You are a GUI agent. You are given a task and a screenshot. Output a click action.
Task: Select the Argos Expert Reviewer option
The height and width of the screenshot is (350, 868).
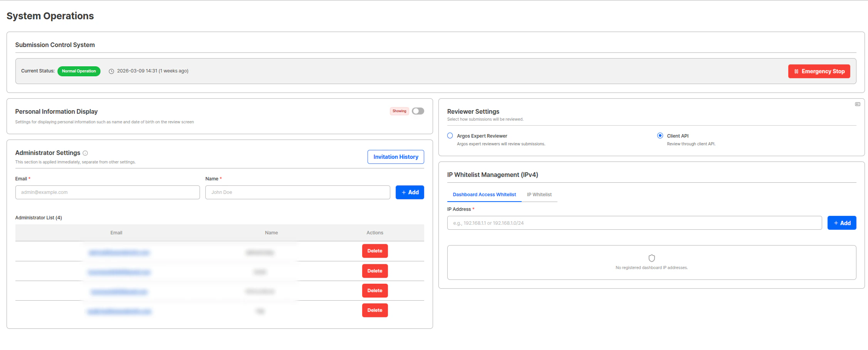(x=450, y=135)
